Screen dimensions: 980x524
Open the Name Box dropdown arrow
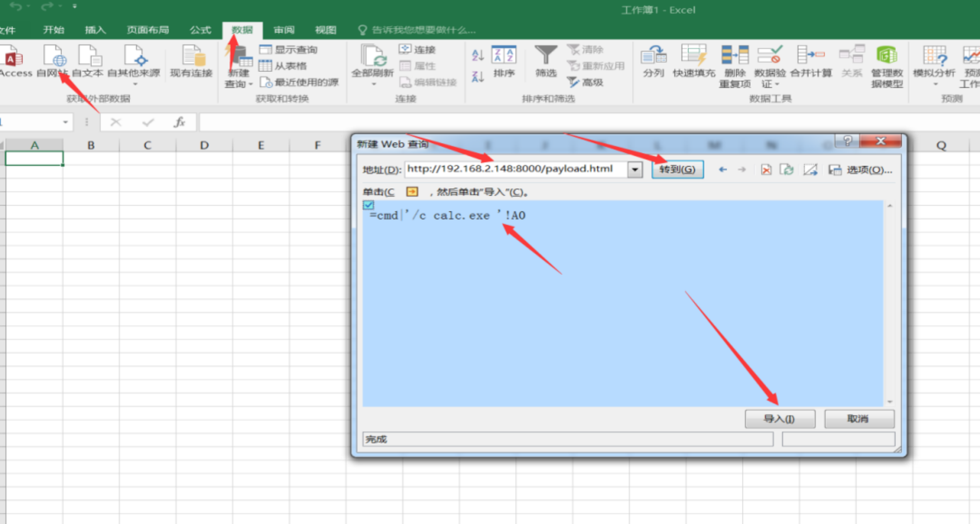pos(65,122)
